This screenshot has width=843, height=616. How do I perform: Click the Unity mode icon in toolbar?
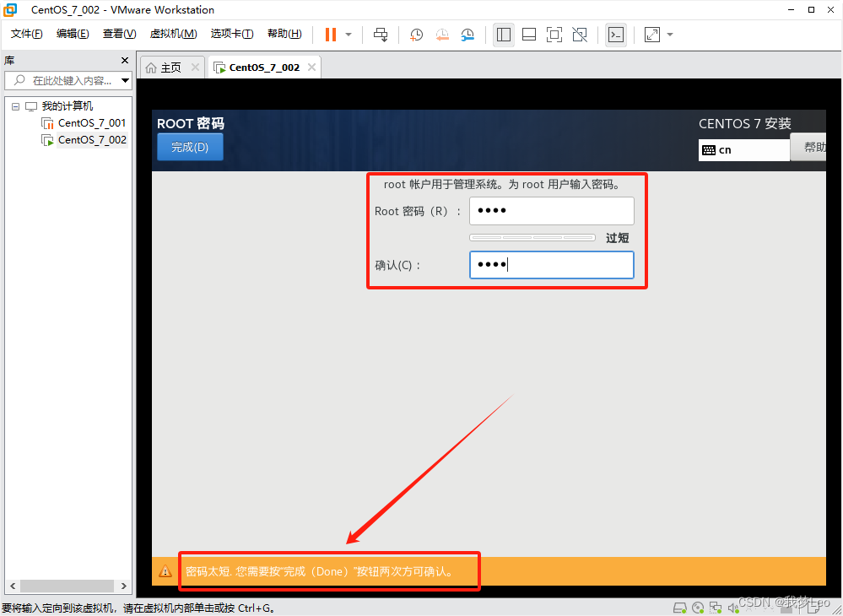click(x=580, y=35)
